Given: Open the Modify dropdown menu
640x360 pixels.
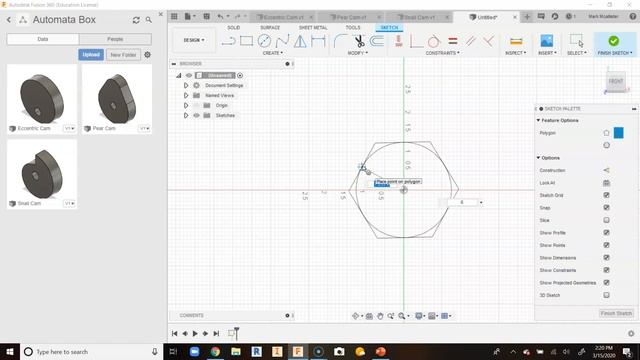Looking at the screenshot, I should pyautogui.click(x=358, y=53).
